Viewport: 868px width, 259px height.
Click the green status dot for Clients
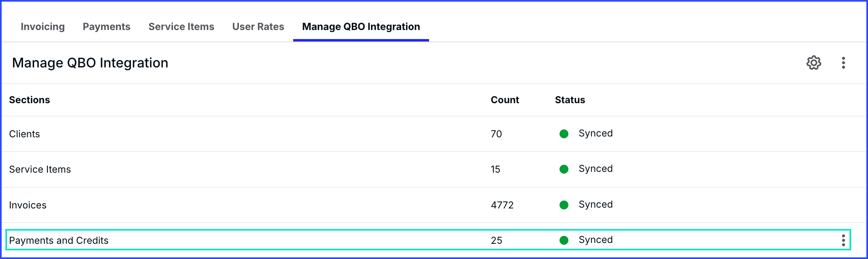point(564,134)
